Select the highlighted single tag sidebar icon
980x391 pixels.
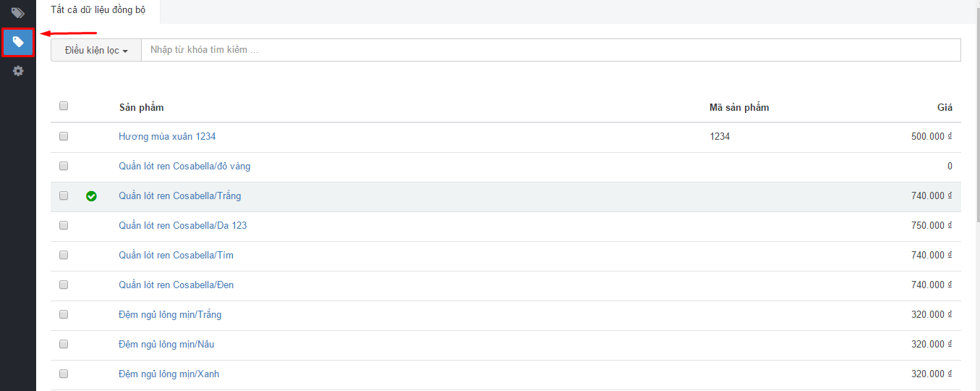tap(18, 42)
